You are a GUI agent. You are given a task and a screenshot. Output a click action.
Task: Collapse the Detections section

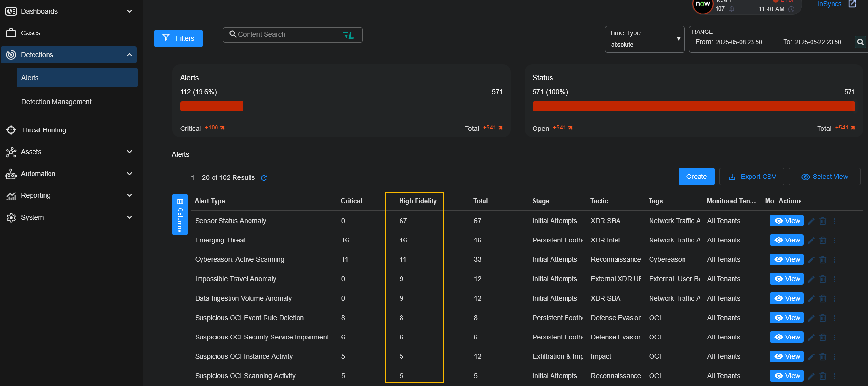coord(129,55)
